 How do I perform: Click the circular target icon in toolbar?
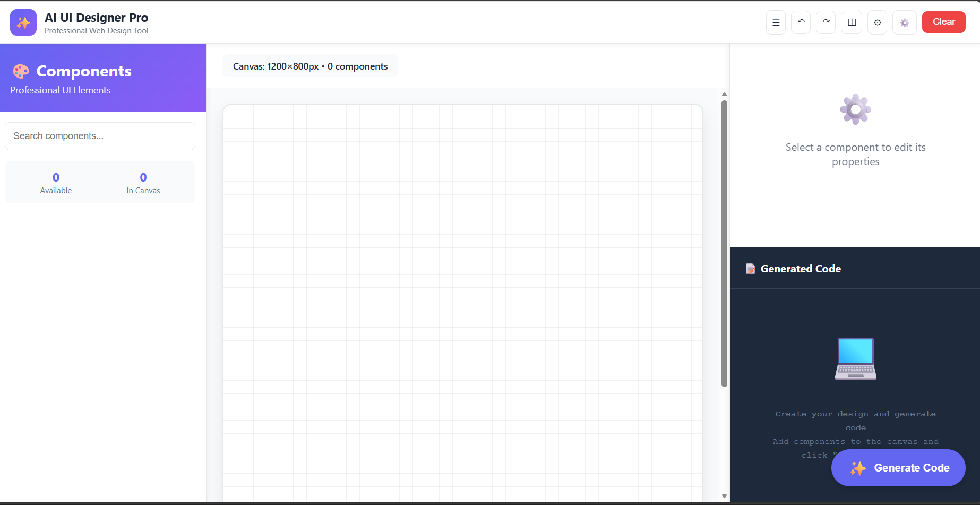(877, 22)
